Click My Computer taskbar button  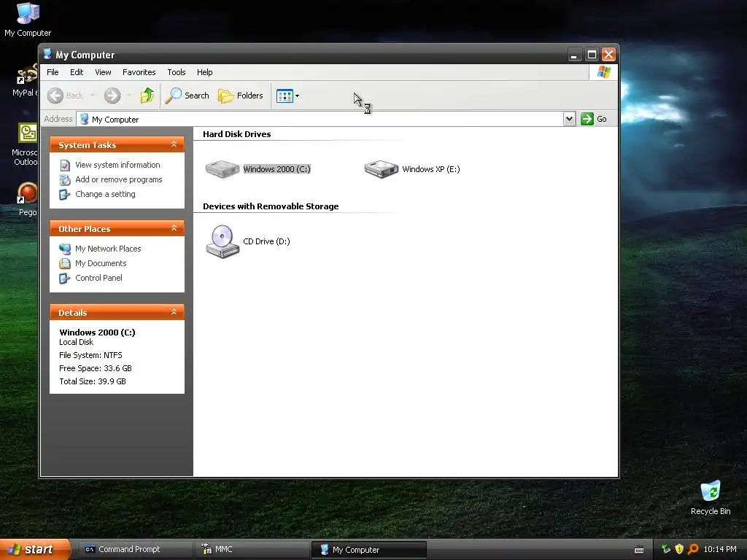(x=368, y=550)
